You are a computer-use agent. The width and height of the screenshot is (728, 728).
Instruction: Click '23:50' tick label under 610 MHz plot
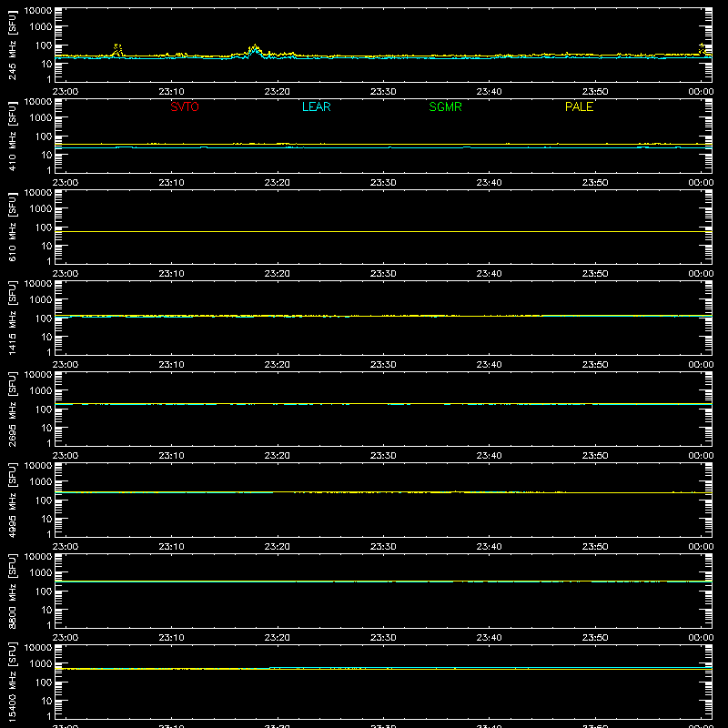595,274
